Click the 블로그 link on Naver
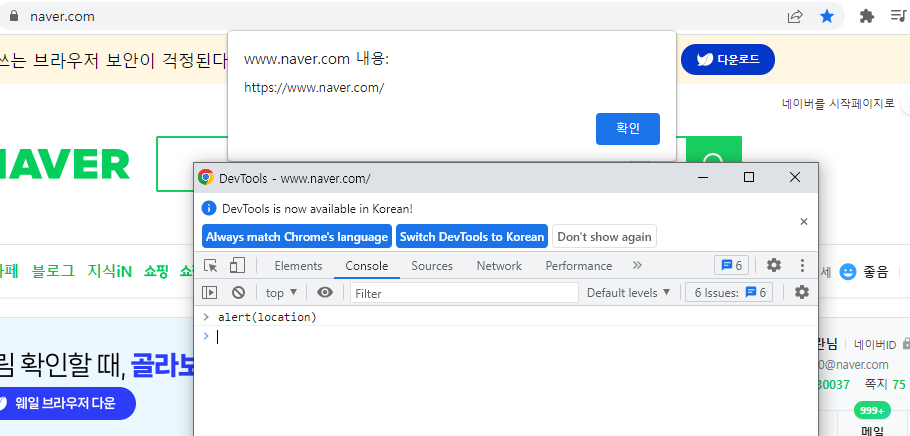Viewport: 910px width, 436px height. coord(53,271)
